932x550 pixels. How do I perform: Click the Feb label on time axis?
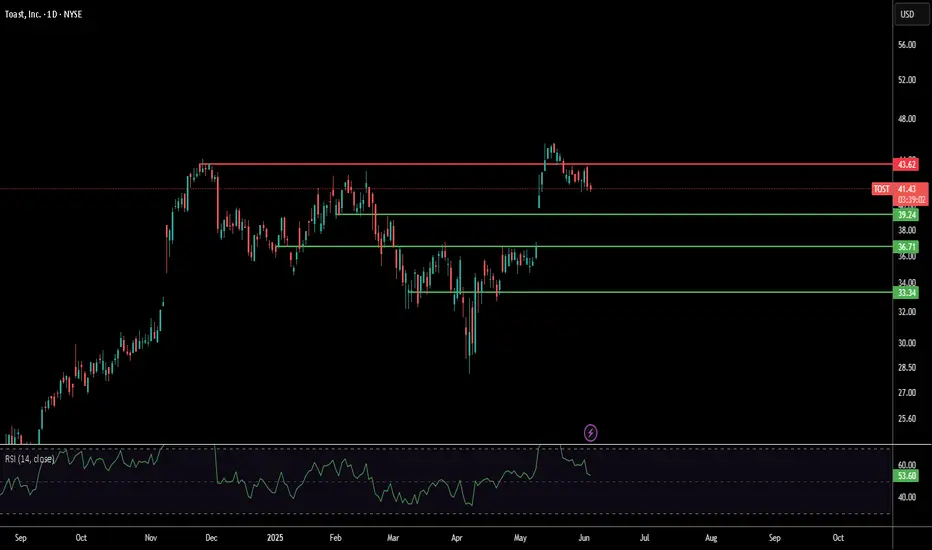[x=335, y=538]
